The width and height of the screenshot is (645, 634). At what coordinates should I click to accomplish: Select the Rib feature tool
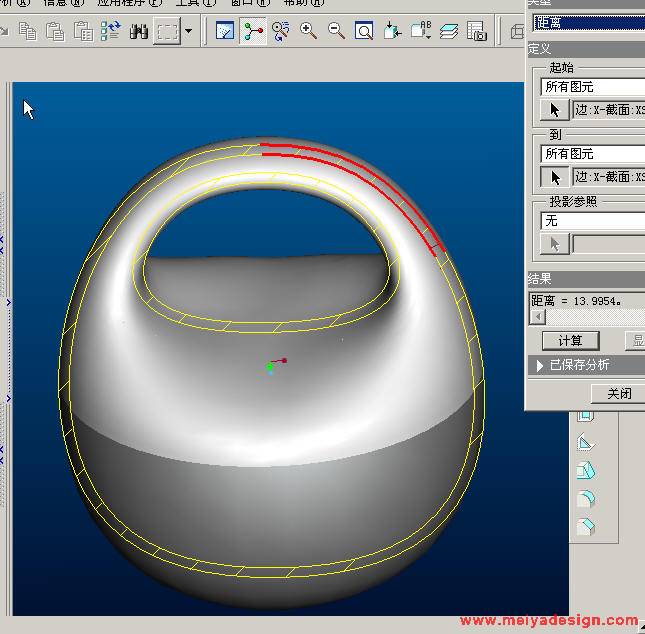coord(586,443)
